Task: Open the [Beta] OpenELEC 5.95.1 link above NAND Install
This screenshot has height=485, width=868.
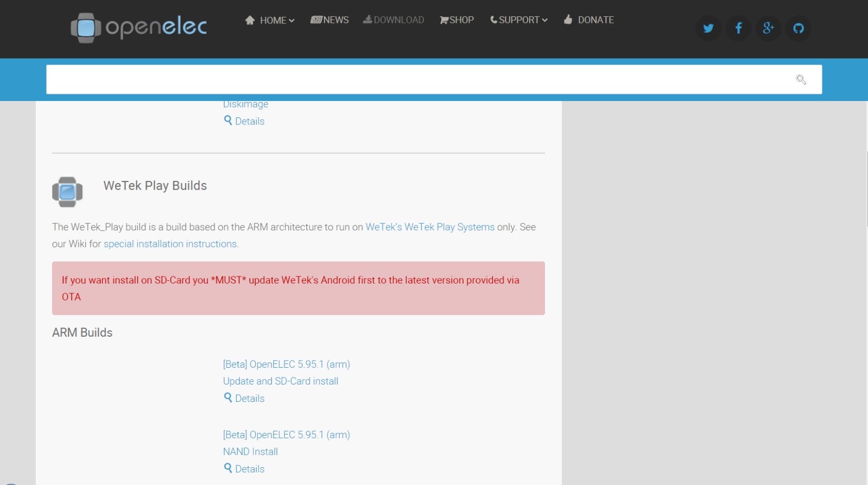Action: (287, 435)
